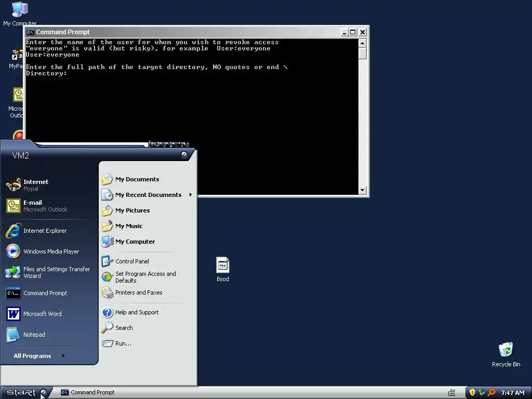Click the VM2 user name
The image size is (532, 399).
(x=20, y=155)
